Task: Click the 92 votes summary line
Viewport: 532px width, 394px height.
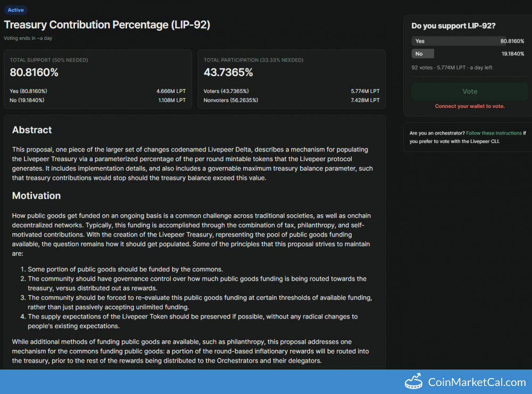Action: [452, 68]
